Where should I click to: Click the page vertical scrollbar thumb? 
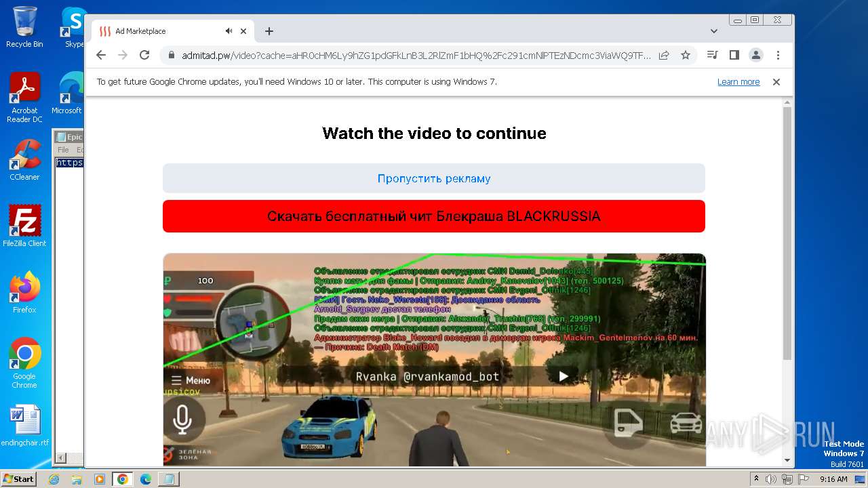click(787, 234)
